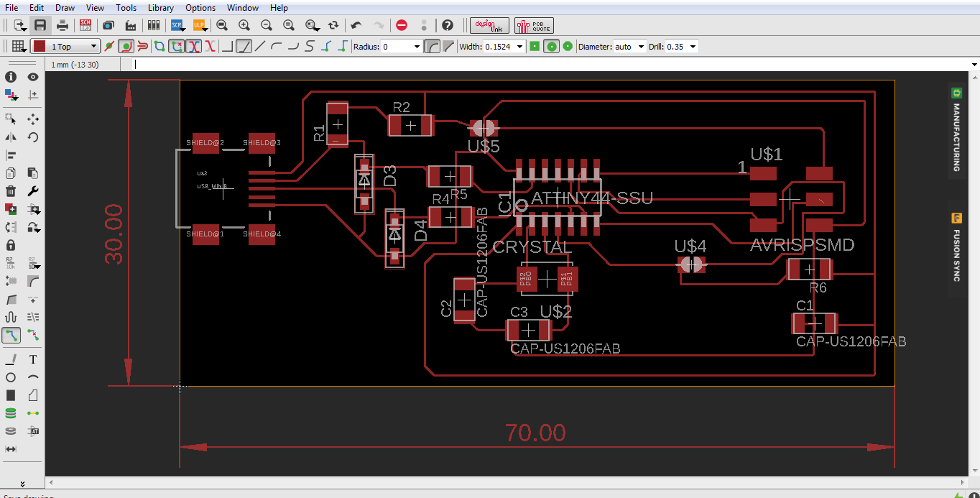Screen dimensions: 980x498
Task: Open the Drill size dropdown
Action: point(693,47)
